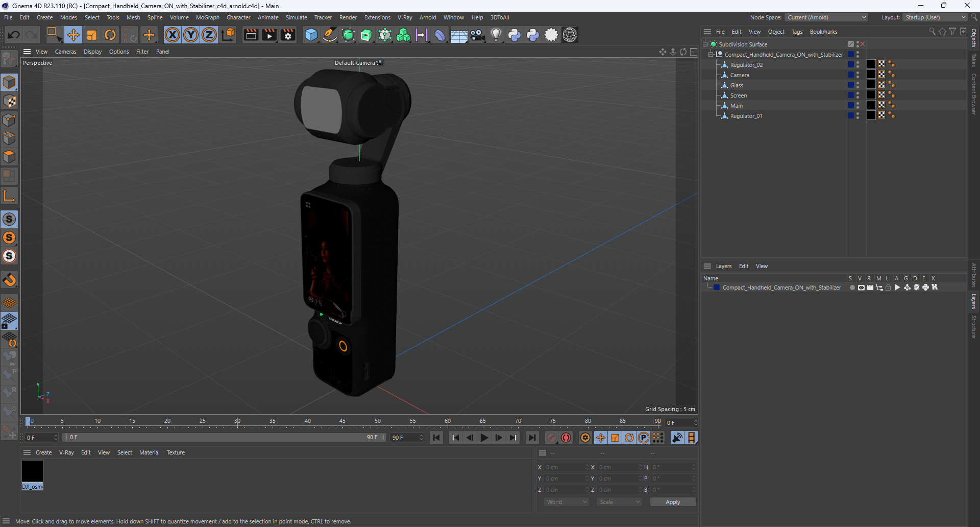Click blue layer color of Regulator_02
This screenshot has width=980, height=527.
tap(851, 64)
